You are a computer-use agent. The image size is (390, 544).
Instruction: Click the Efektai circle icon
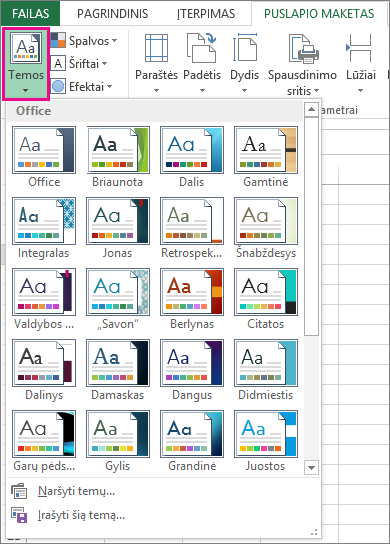[58, 86]
